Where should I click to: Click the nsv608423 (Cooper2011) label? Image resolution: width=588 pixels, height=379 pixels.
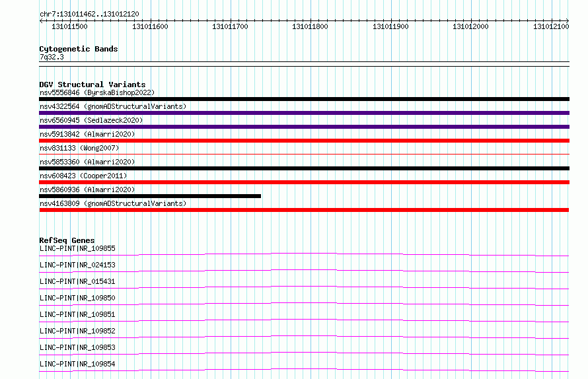pyautogui.click(x=83, y=176)
